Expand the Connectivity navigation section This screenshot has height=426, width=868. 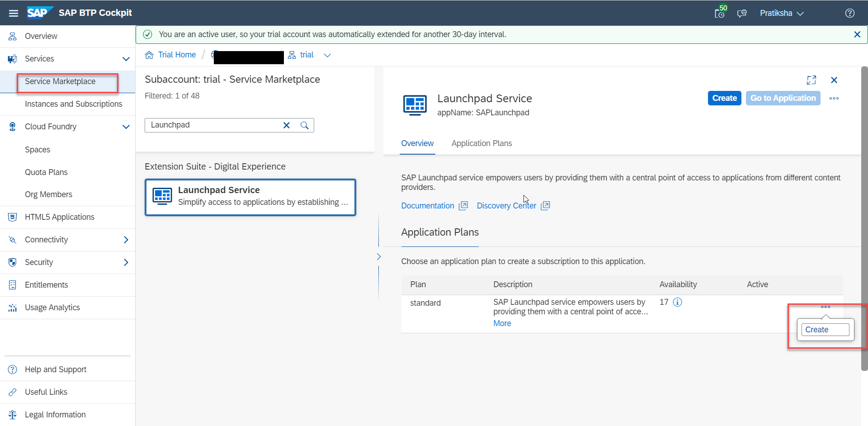pyautogui.click(x=126, y=240)
